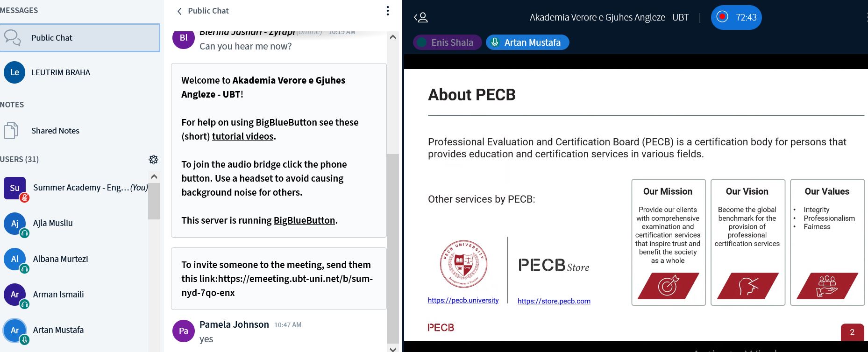The image size is (868, 352).
Task: Toggle the recording indicator button
Action: point(736,17)
